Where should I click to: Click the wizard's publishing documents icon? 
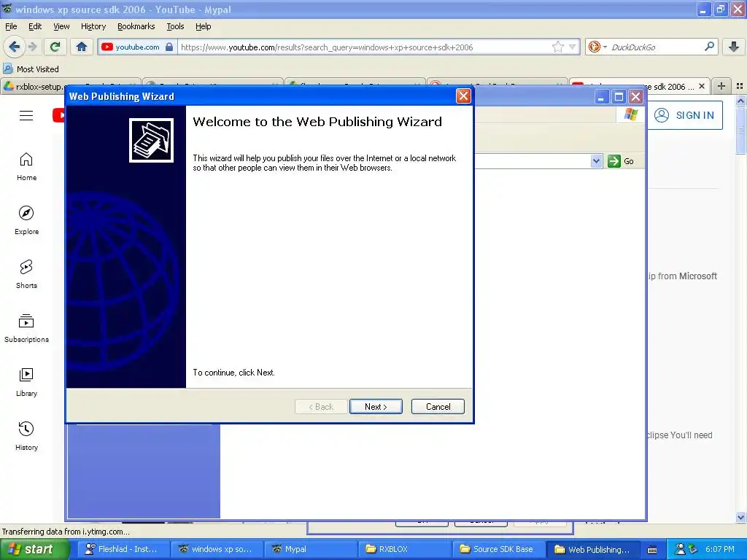tap(151, 141)
